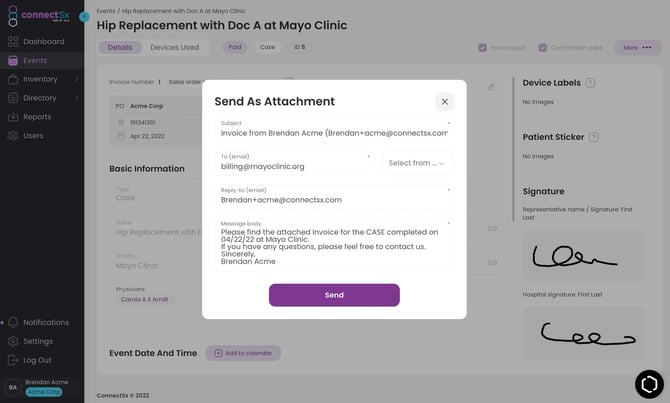670x403 pixels.
Task: Collapse the sidebar with arrow button
Action: point(84,17)
